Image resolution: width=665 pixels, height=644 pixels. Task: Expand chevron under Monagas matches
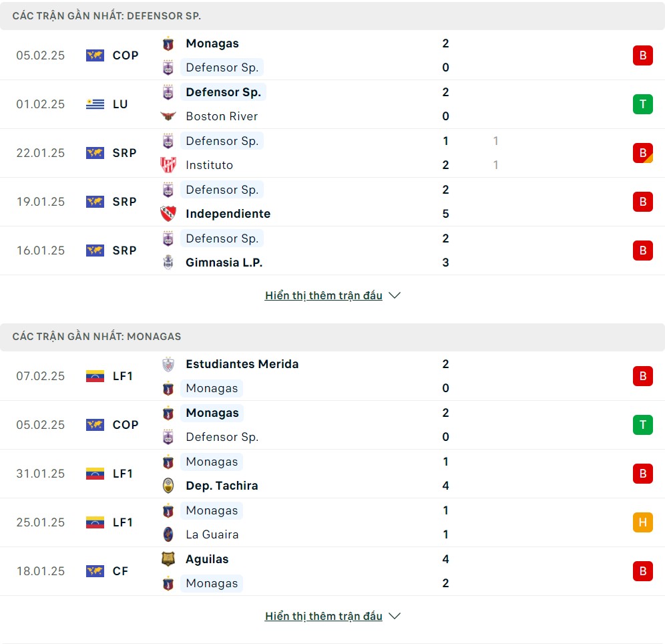pos(395,616)
